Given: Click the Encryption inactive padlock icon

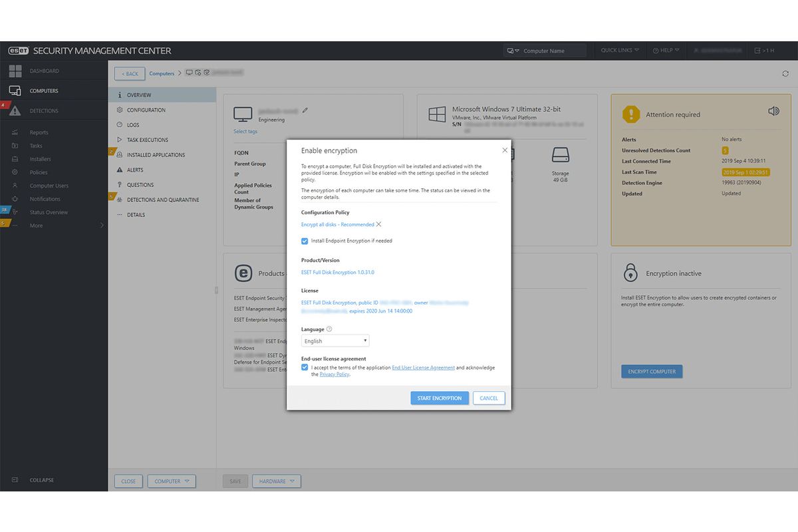Looking at the screenshot, I should click(x=630, y=273).
